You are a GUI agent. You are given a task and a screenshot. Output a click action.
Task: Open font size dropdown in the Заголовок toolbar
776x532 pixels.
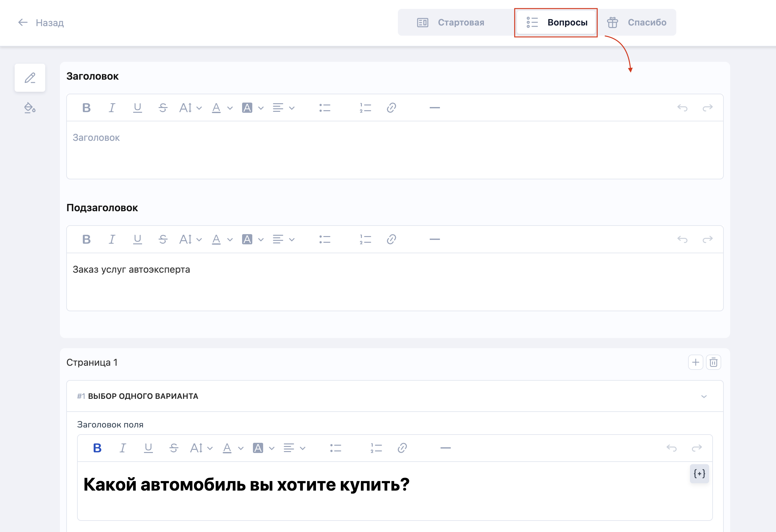point(190,108)
